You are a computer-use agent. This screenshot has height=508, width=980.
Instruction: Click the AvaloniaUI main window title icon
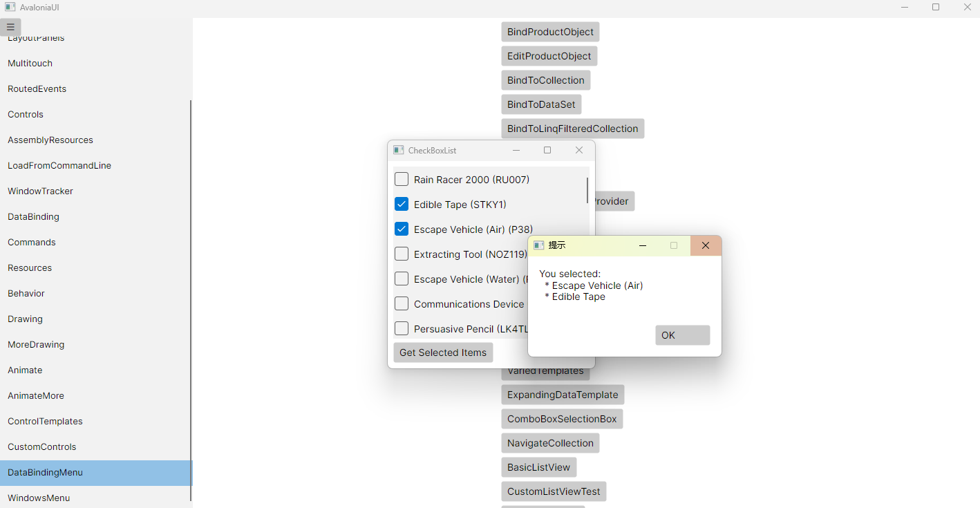[10, 7]
